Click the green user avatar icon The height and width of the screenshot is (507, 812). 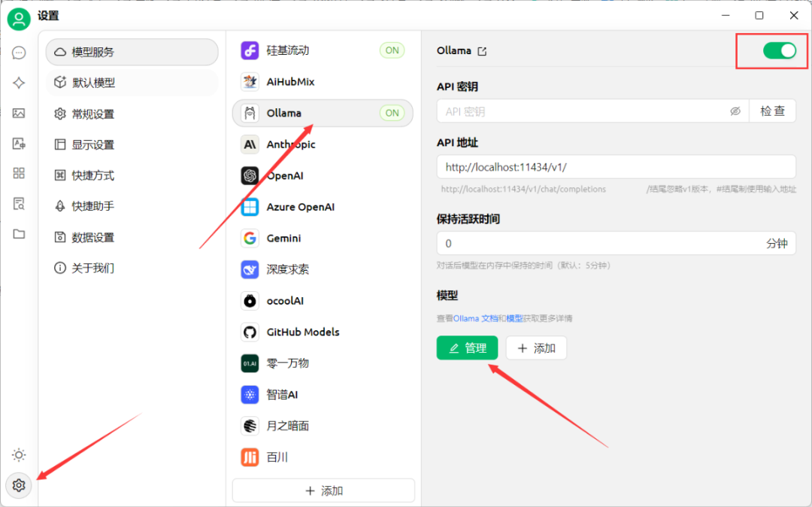click(19, 19)
